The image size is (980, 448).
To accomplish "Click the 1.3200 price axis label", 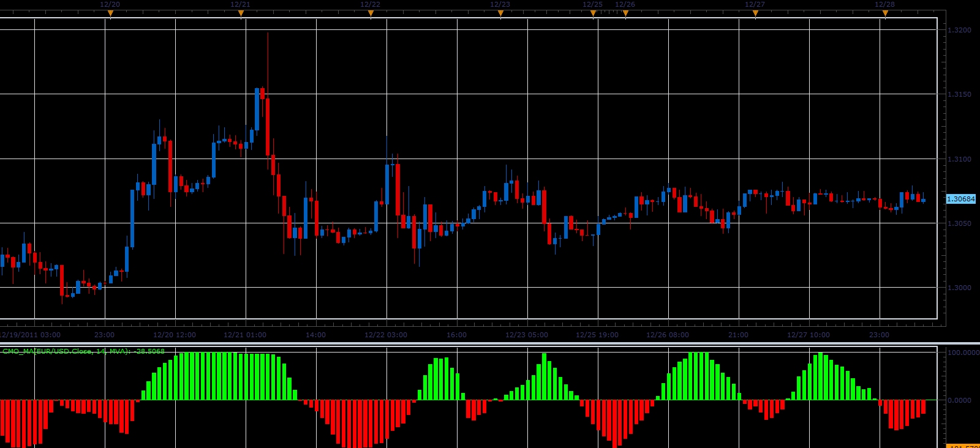I will point(959,30).
